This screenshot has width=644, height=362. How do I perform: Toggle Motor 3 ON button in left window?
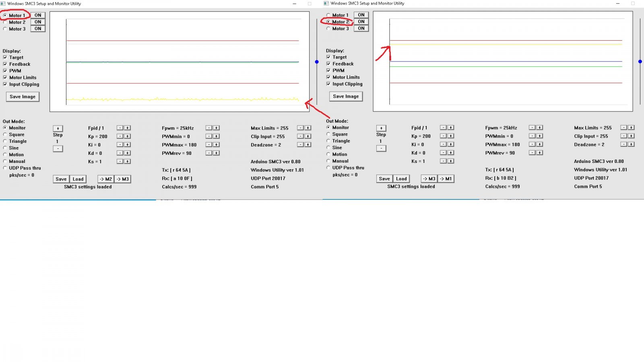pos(38,29)
